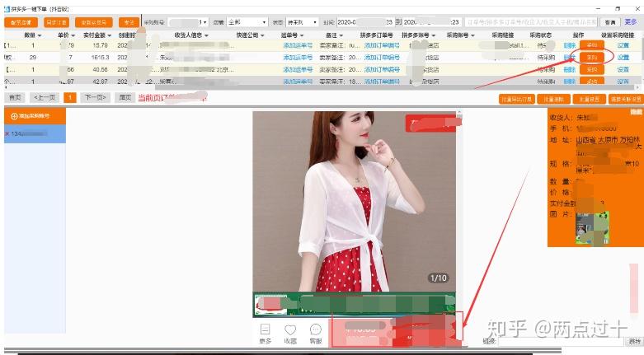Click 设置 link in the first order row
Screen dimensions: 644x355
[x=623, y=45]
